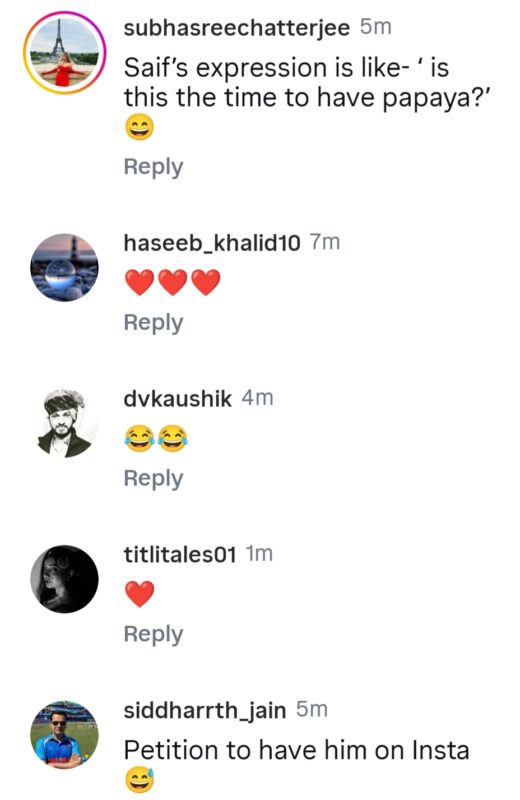Viewport: 520px width, 800px height.
Task: Reply to haseeb_khalid10's hearts comment
Action: tap(153, 323)
